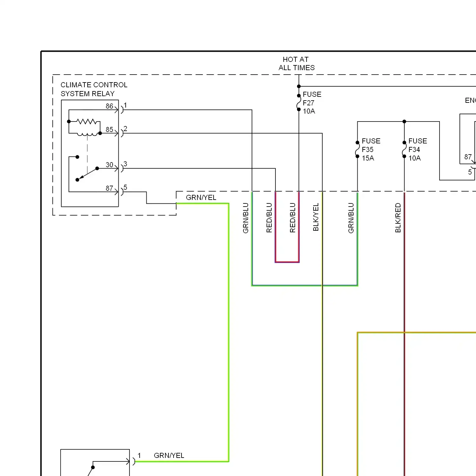
Task: Select terminal 87 in the climate control relay
Action: 109,188
